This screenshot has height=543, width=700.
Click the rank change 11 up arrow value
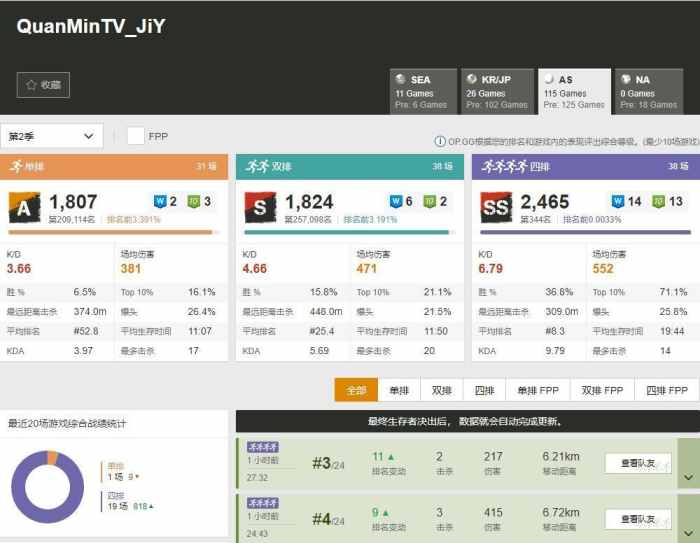(383, 456)
